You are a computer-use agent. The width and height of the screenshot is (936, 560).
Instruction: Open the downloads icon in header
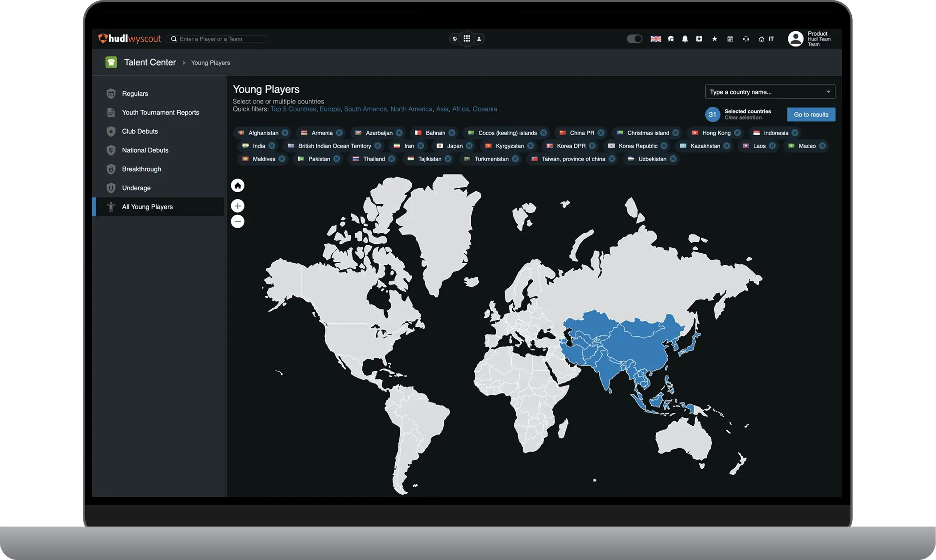pos(699,39)
